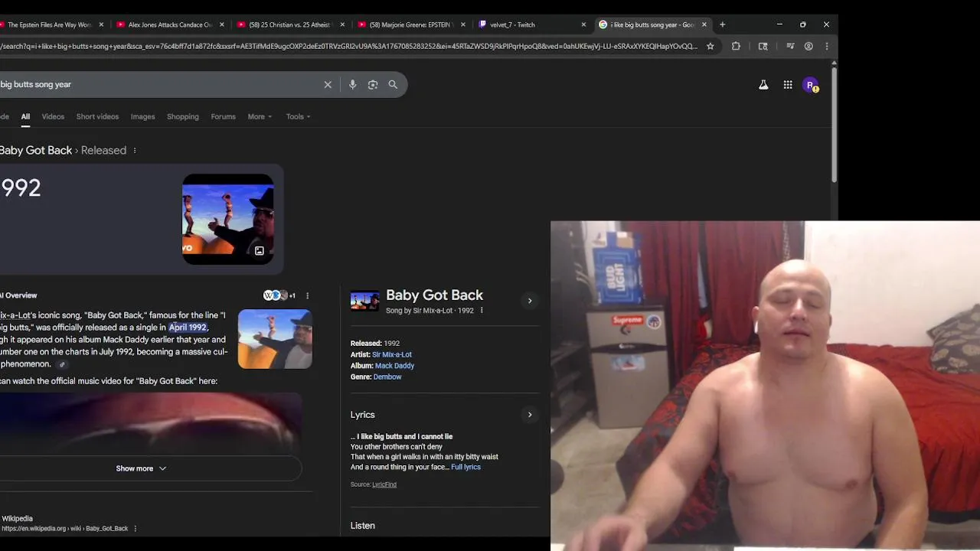980x551 pixels.
Task: Expand AI Overview with Show more
Action: (141, 468)
